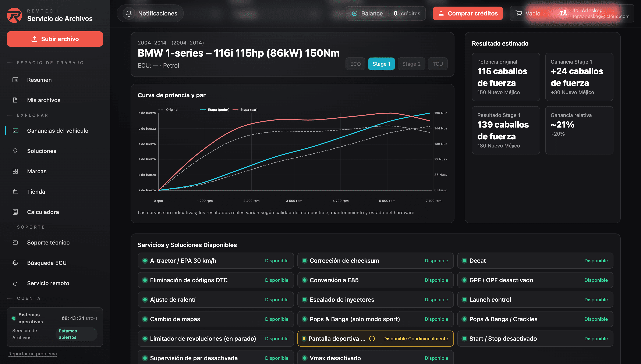Select the ECO tuning tab
This screenshot has width=641, height=364.
click(355, 64)
